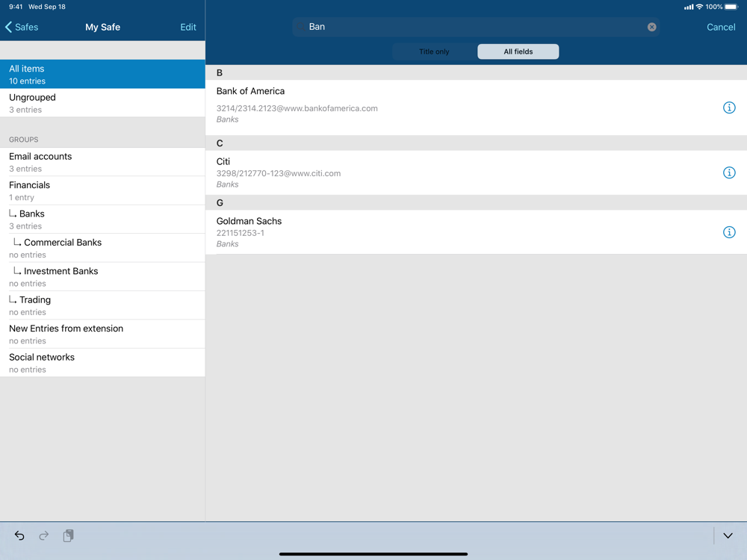The image size is (747, 560).
Task: Open Commercial Banks subgroup
Action: point(102,248)
